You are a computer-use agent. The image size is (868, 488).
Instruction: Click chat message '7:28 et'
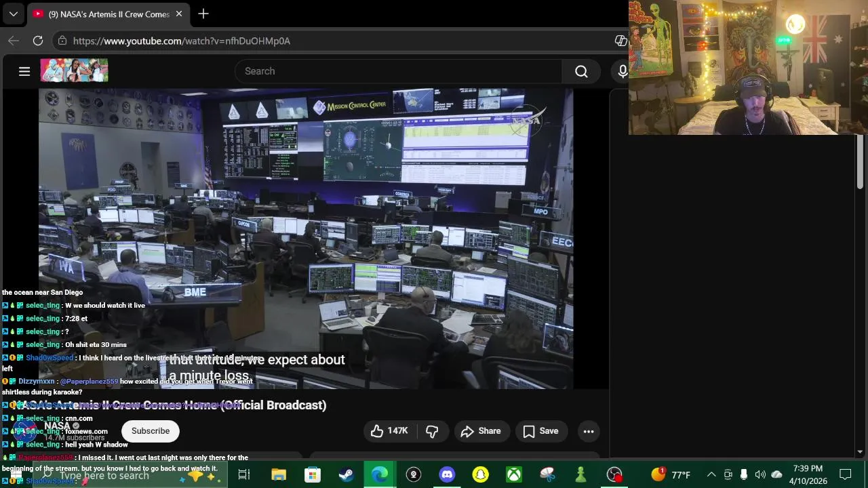pyautogui.click(x=76, y=319)
